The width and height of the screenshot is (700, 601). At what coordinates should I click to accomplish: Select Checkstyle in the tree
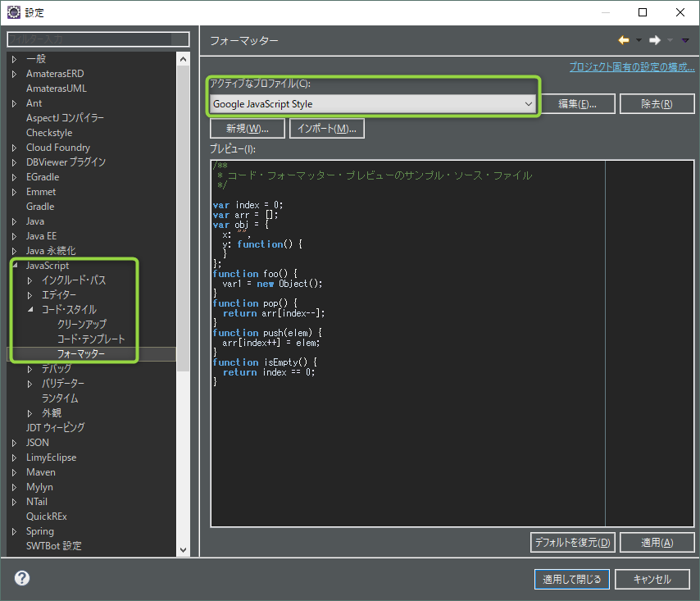coord(49,133)
